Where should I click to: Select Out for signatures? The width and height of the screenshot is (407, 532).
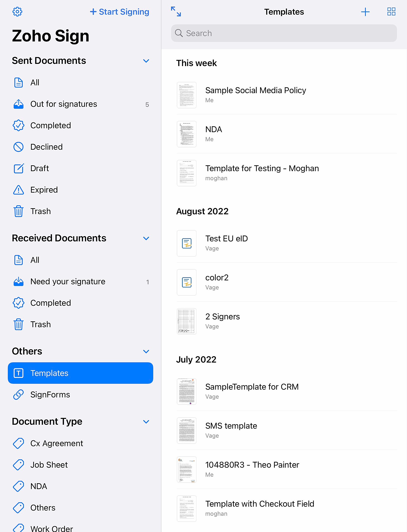coord(81,104)
